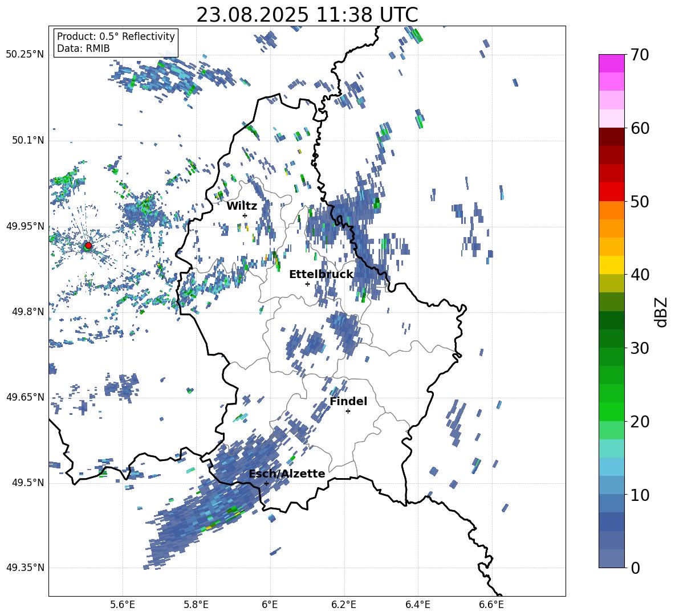The image size is (675, 616).
Task: Click the 49.5°N latitude label
Action: 28,483
